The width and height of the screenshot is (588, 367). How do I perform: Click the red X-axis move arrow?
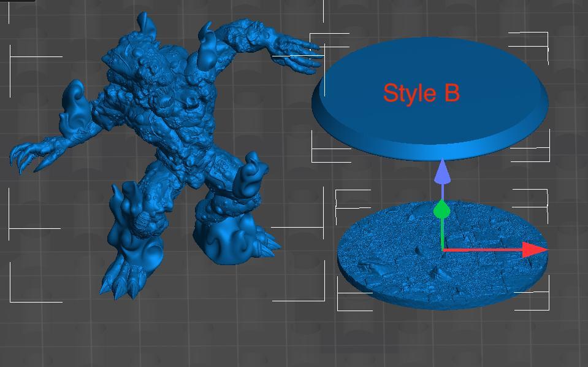point(535,250)
